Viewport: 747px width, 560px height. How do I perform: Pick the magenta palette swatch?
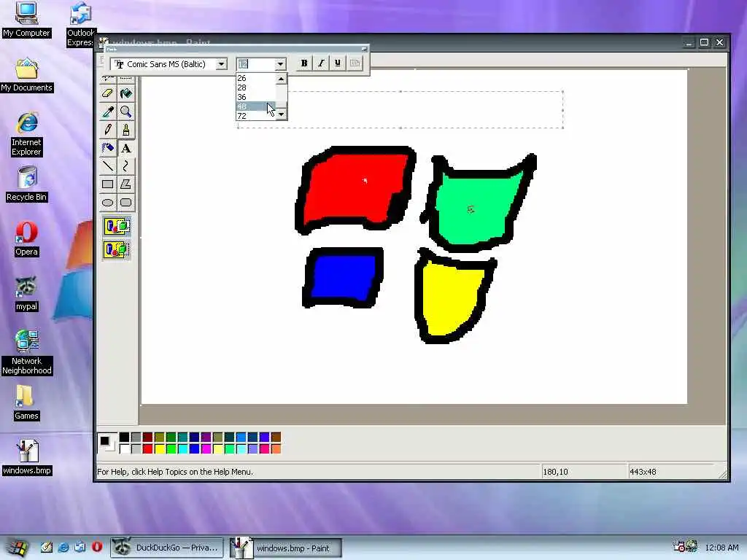(206, 448)
